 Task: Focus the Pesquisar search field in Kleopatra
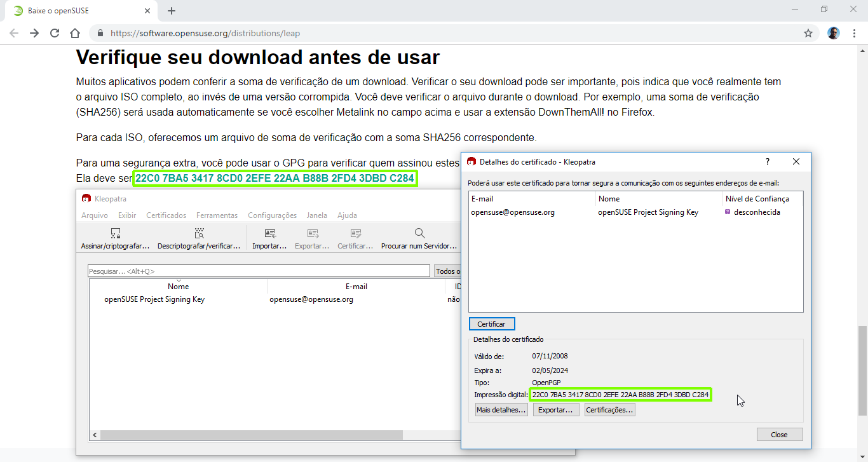[259, 271]
